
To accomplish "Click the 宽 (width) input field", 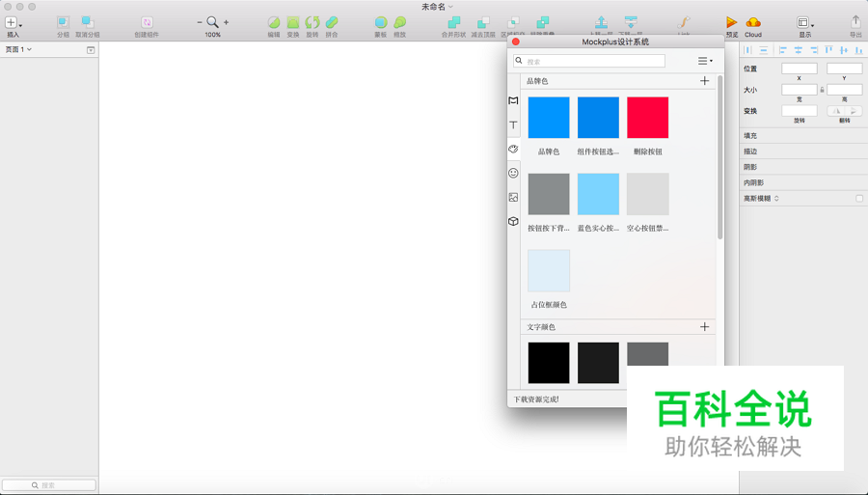I will click(x=800, y=90).
